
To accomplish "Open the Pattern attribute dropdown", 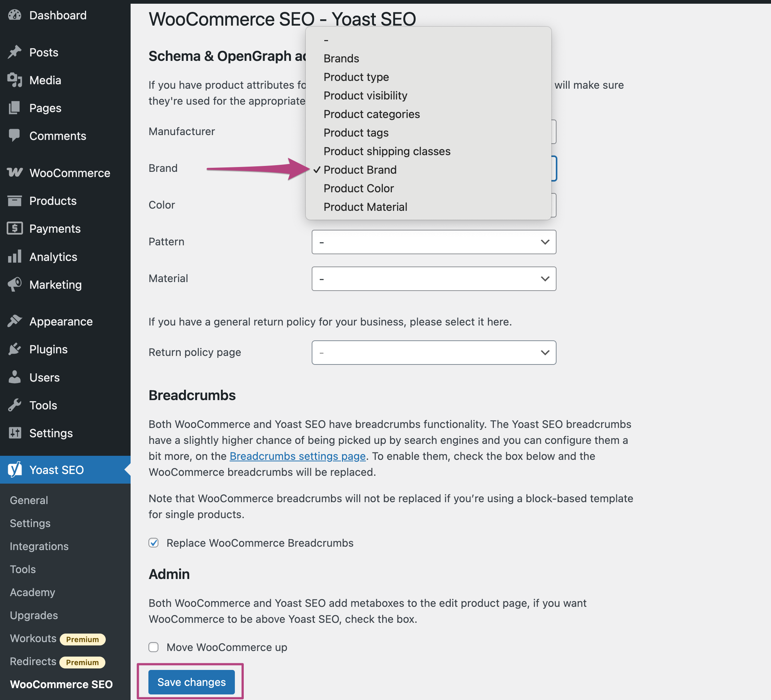I will (x=434, y=242).
